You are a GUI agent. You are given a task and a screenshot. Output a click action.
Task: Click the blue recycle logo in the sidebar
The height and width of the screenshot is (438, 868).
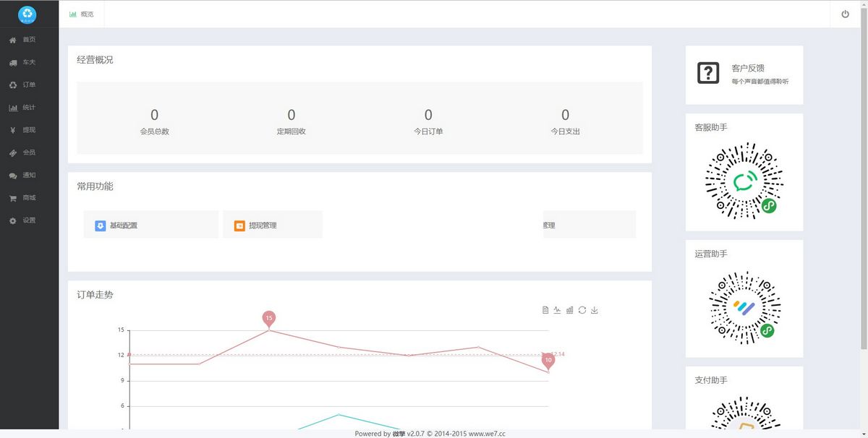tap(27, 14)
